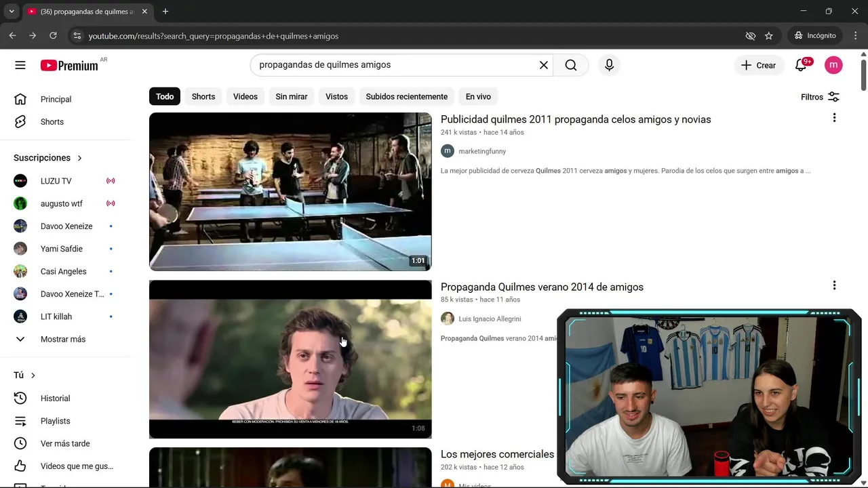Expand the Tú section
This screenshot has height=488, width=868.
point(24,375)
